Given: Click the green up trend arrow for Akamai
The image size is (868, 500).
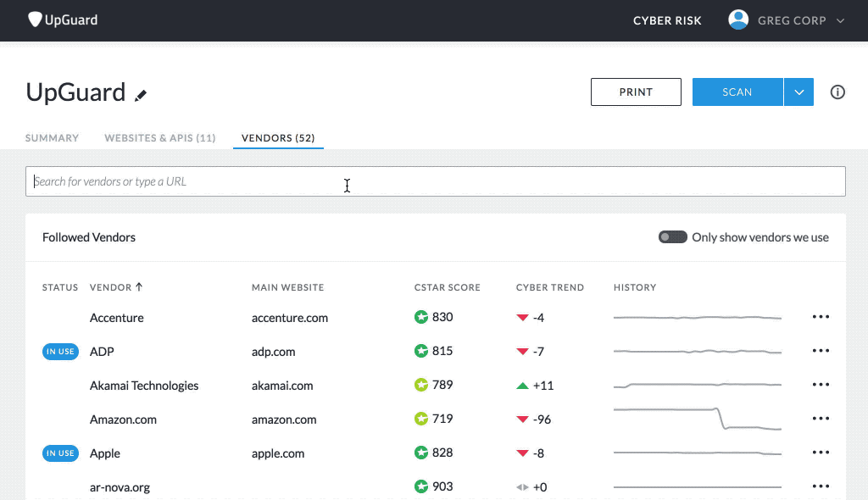Looking at the screenshot, I should point(522,386).
